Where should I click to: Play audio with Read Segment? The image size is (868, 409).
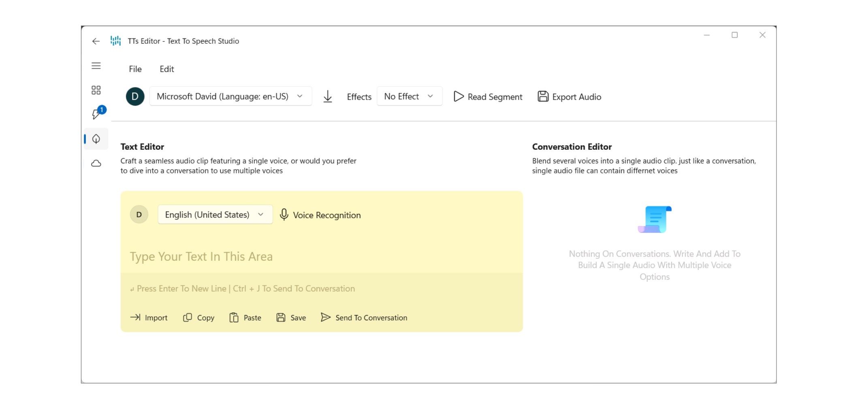click(488, 97)
